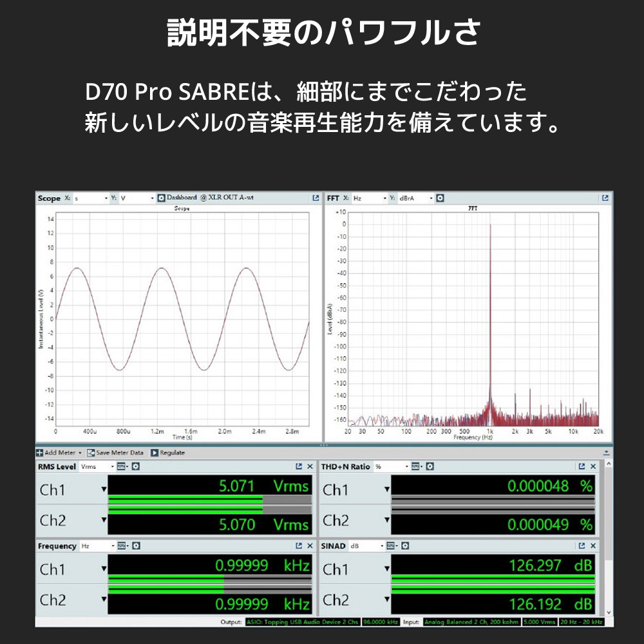Change RMS Level meter display type icon
This screenshot has height=644, width=644.
point(122,466)
